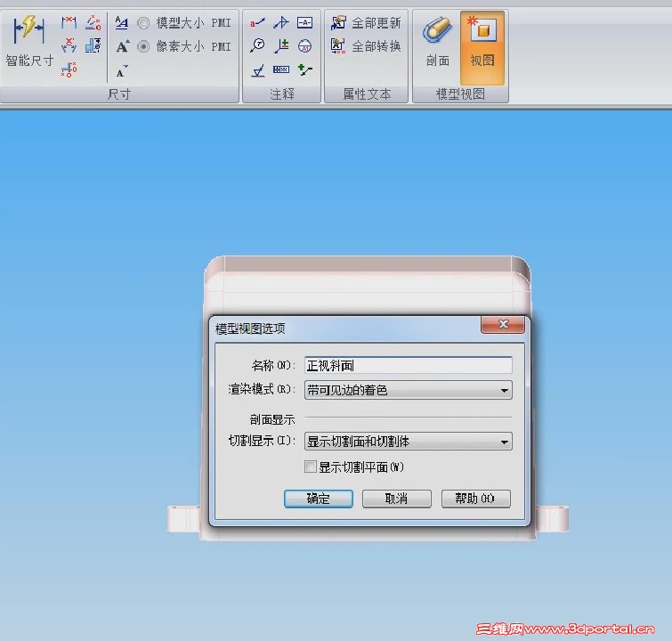The width and height of the screenshot is (672, 641).
Task: Click the 全部转换 convert-all icon
Action: [x=338, y=46]
